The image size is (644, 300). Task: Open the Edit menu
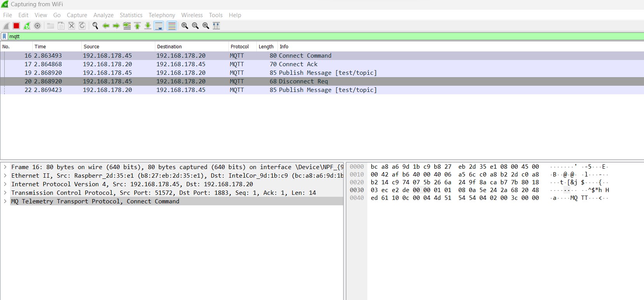[x=23, y=15]
